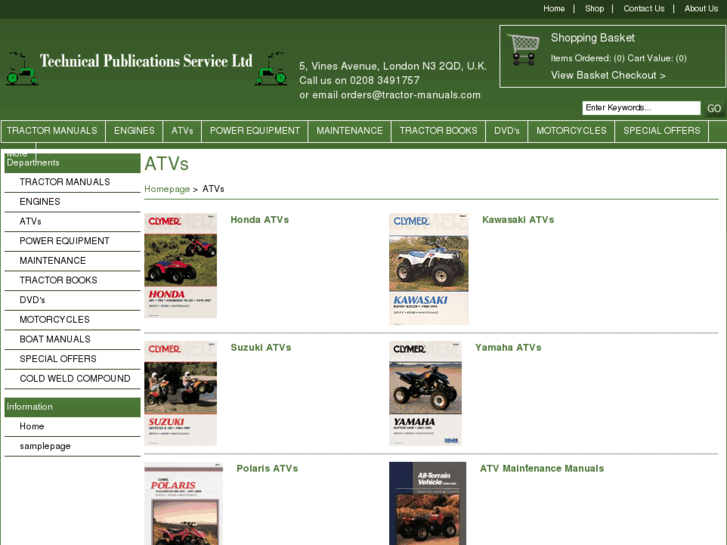Image resolution: width=727 pixels, height=545 pixels.
Task: Open the Shop link in header
Action: tap(594, 8)
